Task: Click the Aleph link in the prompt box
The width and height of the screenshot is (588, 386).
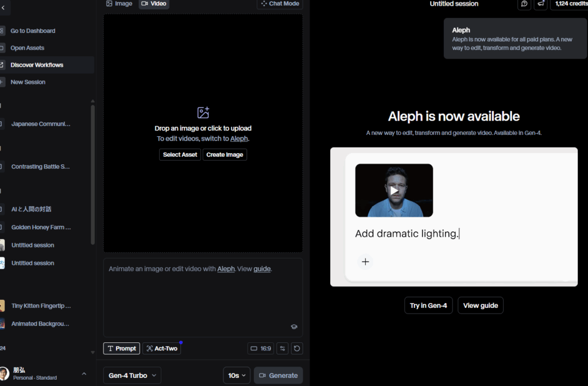Action: click(226, 269)
